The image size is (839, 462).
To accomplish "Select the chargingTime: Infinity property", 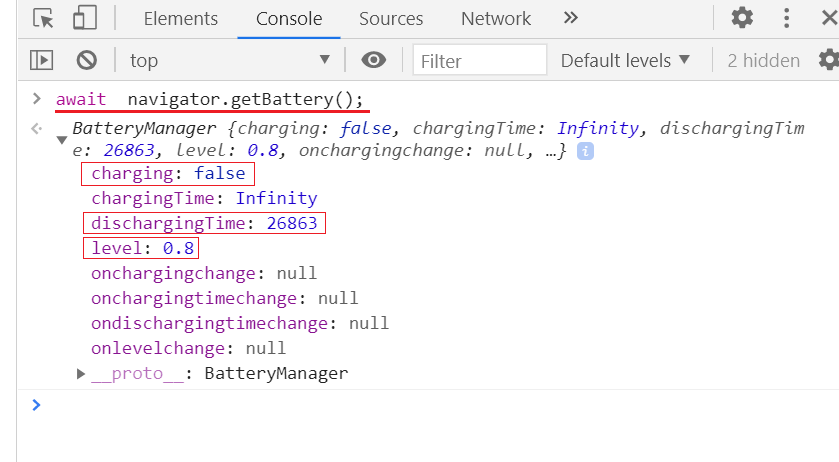I will [x=204, y=199].
